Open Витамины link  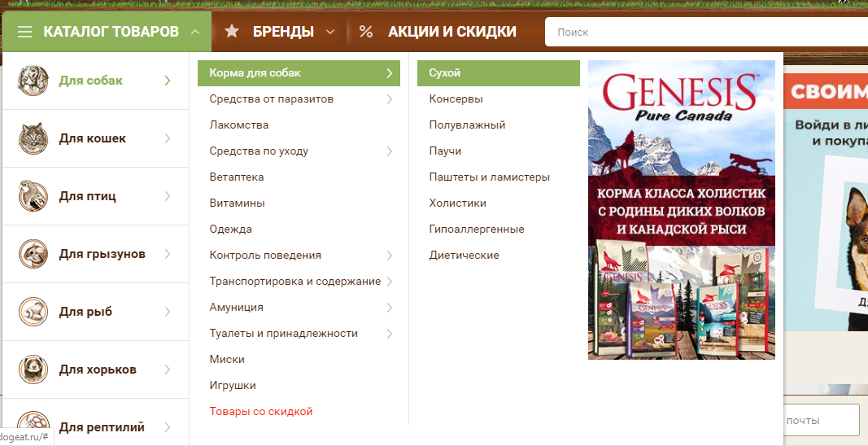click(x=237, y=203)
